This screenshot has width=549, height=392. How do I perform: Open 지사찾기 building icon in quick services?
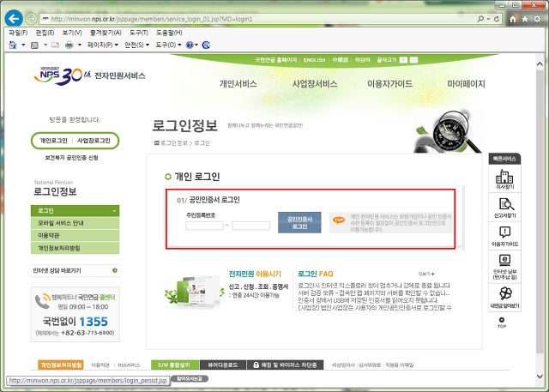(x=504, y=179)
